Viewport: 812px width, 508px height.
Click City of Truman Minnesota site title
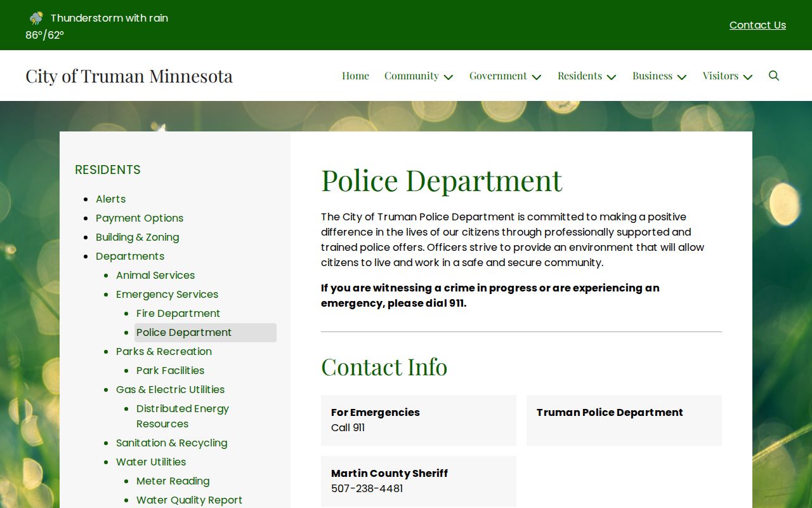click(129, 76)
